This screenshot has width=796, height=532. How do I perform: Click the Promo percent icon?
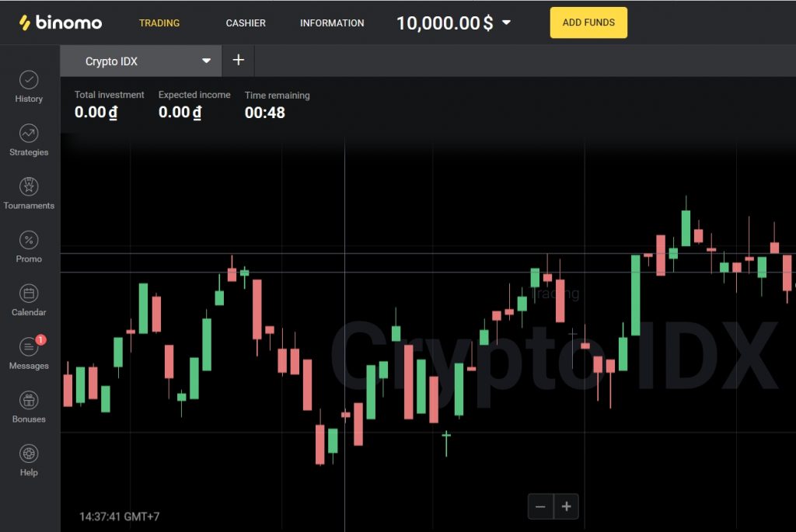click(29, 241)
